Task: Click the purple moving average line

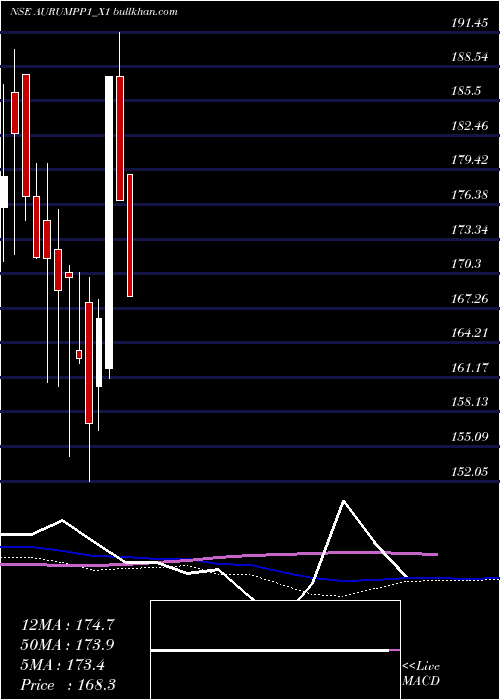Action: [x=219, y=558]
